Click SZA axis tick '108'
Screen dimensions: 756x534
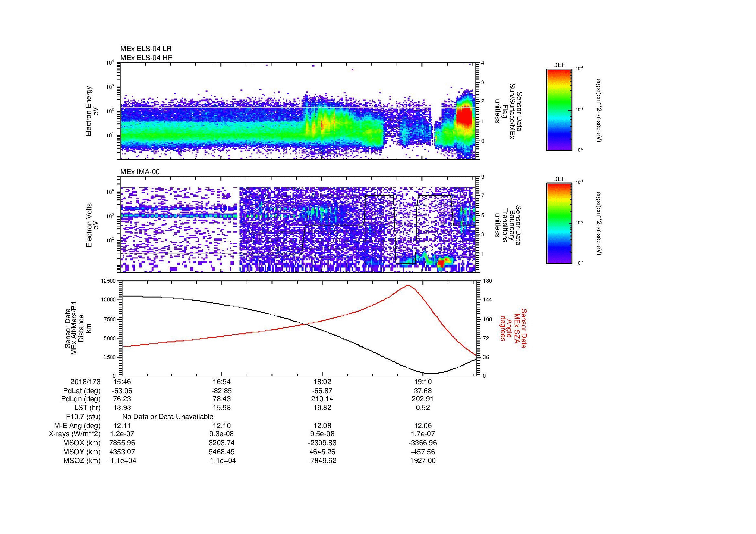(487, 319)
